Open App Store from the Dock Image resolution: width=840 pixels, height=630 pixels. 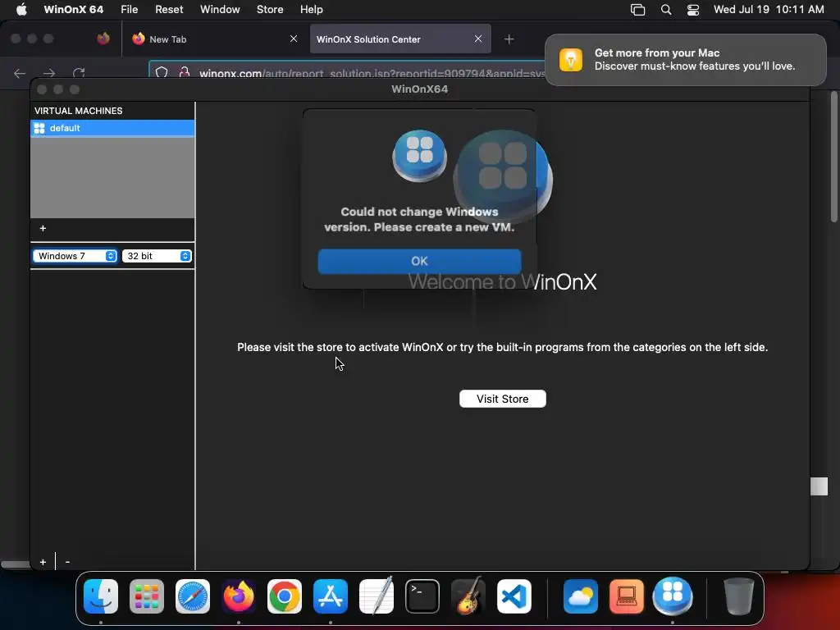[x=331, y=596]
